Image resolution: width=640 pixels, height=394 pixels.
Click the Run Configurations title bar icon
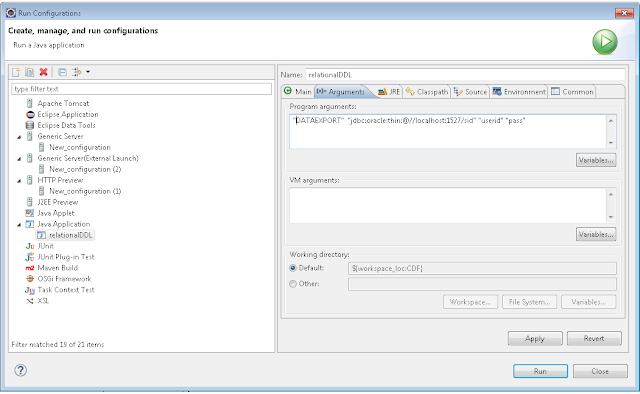click(x=11, y=13)
